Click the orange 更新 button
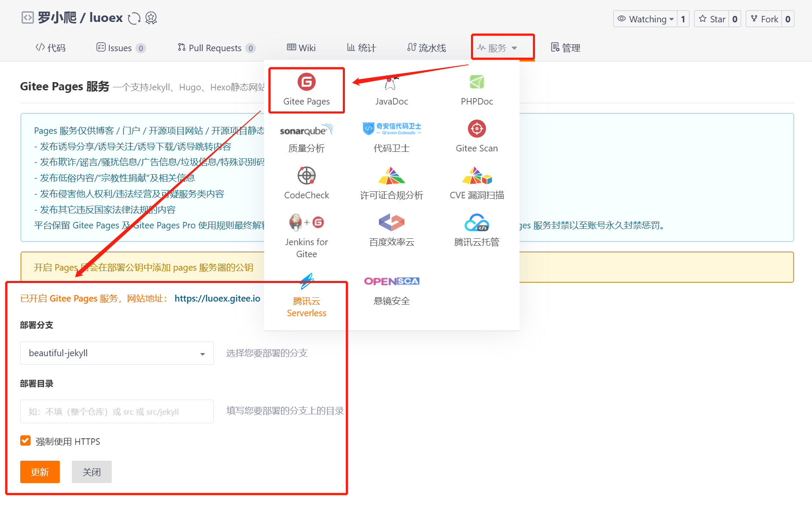This screenshot has width=812, height=505. click(x=40, y=472)
